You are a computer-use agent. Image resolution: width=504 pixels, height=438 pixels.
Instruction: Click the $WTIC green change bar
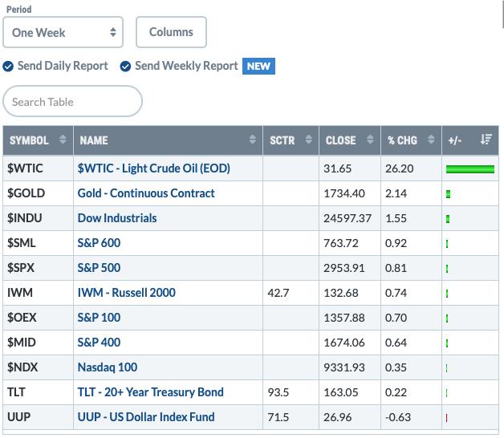(x=470, y=169)
